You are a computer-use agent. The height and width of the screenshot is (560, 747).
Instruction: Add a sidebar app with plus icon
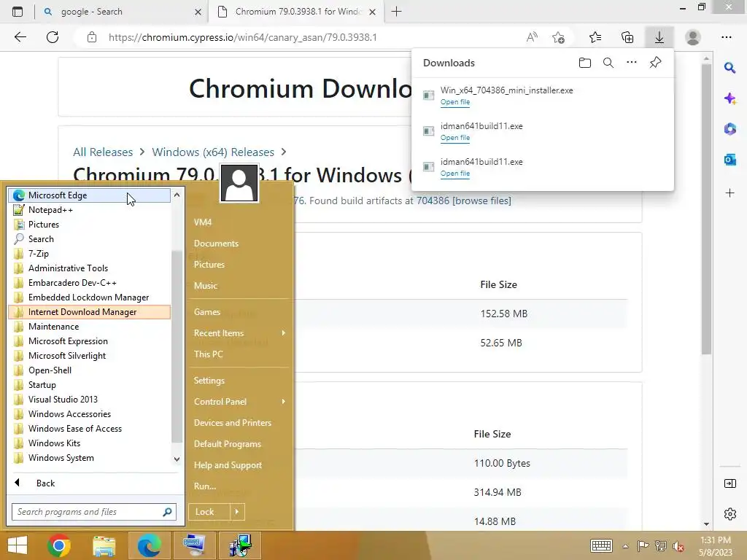point(729,192)
